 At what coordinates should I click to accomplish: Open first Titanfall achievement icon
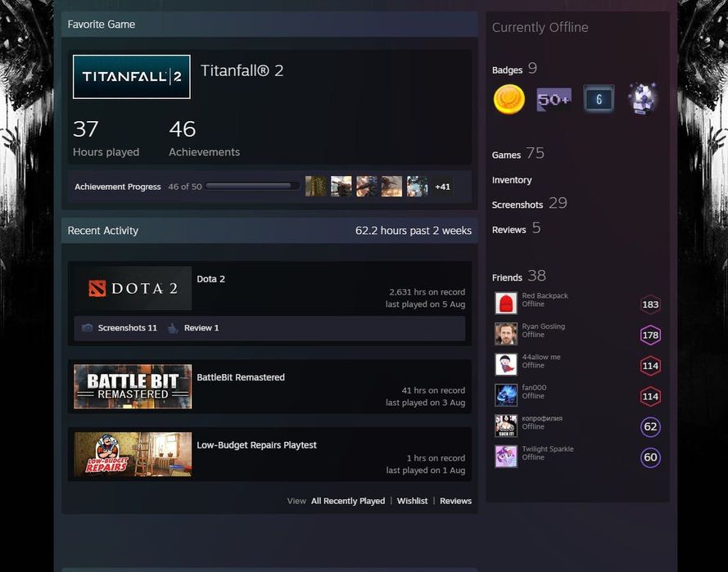click(316, 187)
